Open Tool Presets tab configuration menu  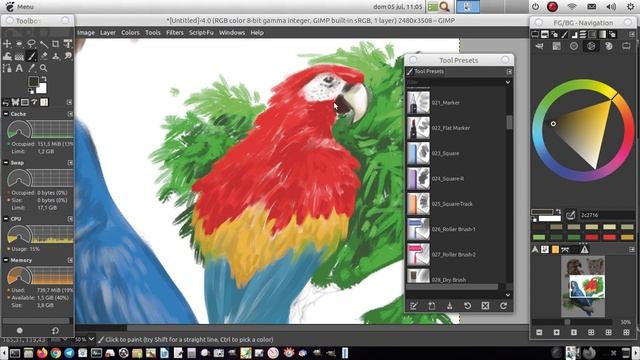[509, 71]
